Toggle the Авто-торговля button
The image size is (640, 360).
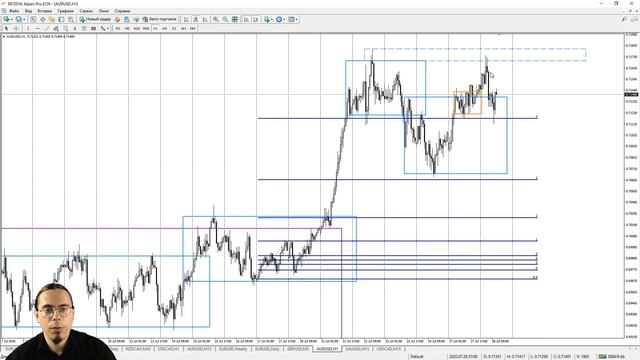[x=160, y=19]
